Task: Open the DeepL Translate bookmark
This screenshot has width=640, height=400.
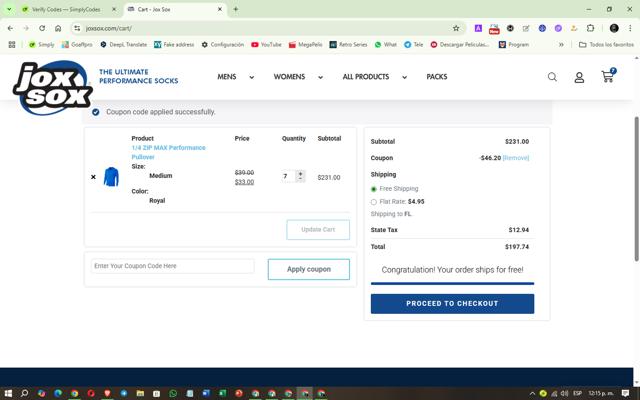Action: coord(123,44)
